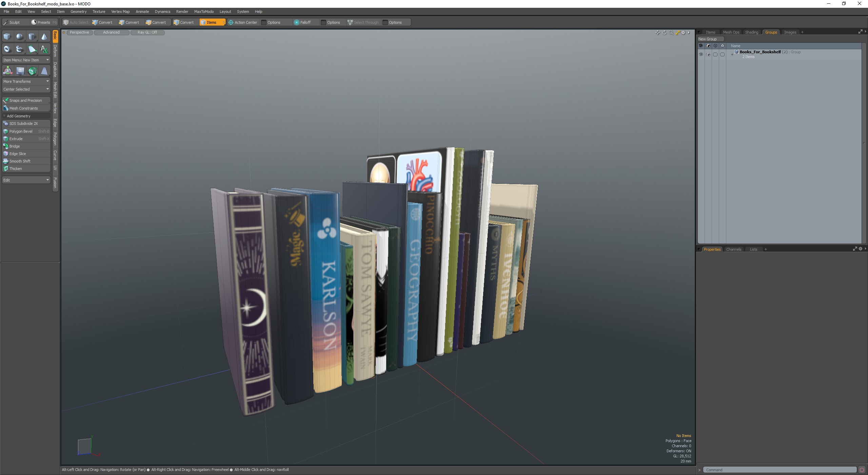Image resolution: width=868 pixels, height=475 pixels.
Task: Open viewport settings gear icon
Action: click(x=684, y=33)
